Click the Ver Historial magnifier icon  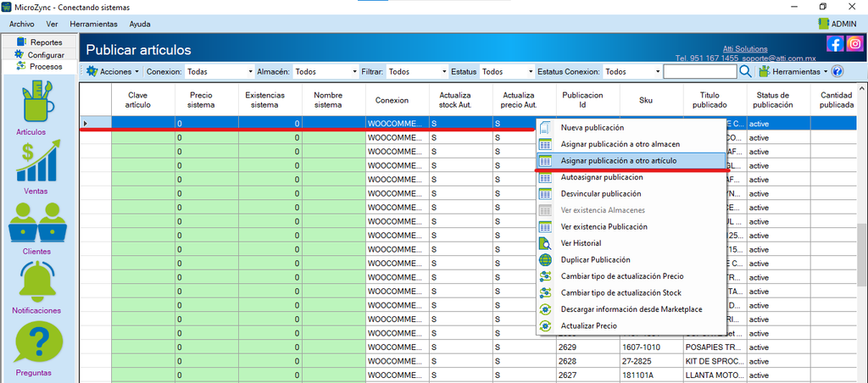(x=545, y=243)
